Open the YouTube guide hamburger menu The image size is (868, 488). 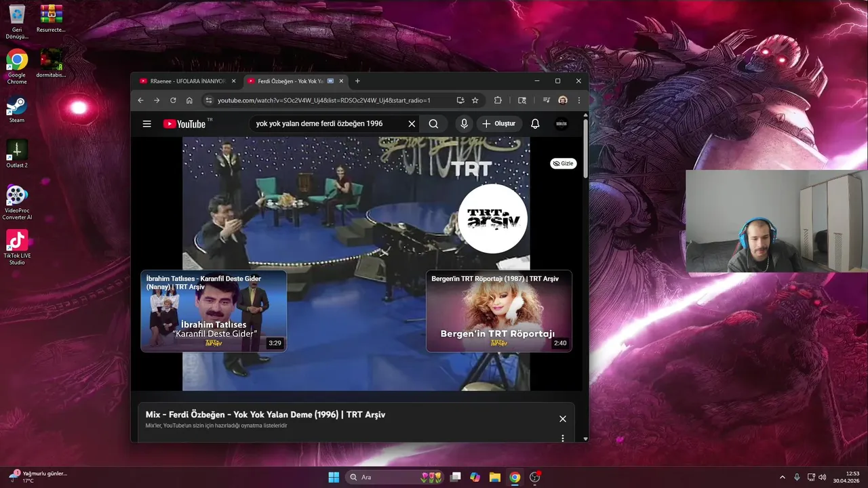[146, 123]
